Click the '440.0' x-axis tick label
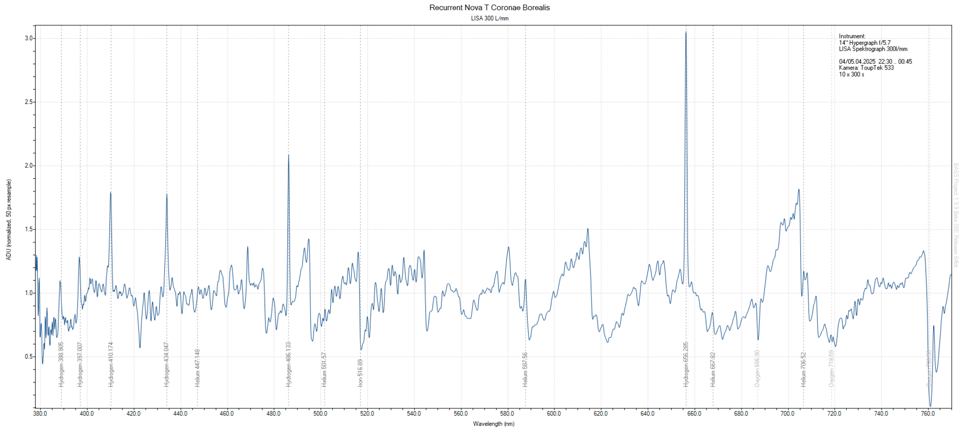This screenshot has height=433, width=980. (180, 414)
